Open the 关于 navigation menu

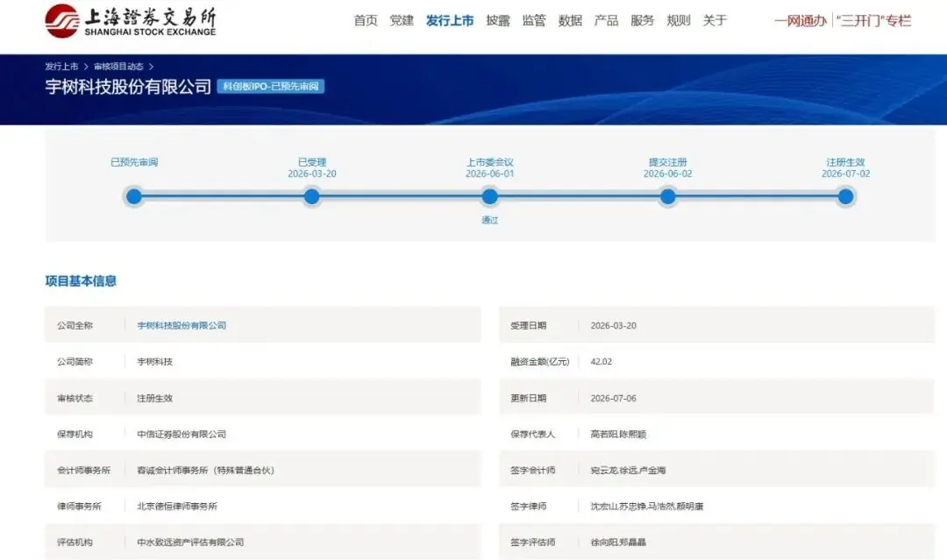click(715, 20)
